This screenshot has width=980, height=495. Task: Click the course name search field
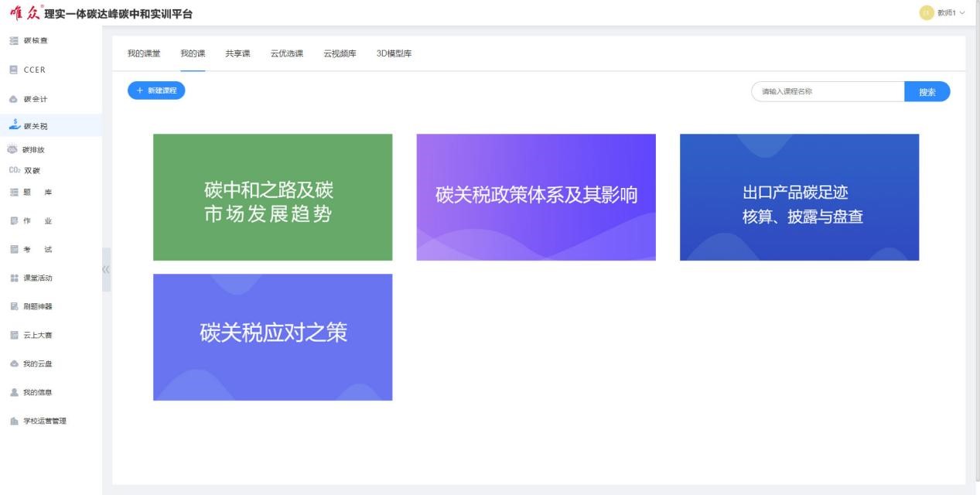pos(828,91)
